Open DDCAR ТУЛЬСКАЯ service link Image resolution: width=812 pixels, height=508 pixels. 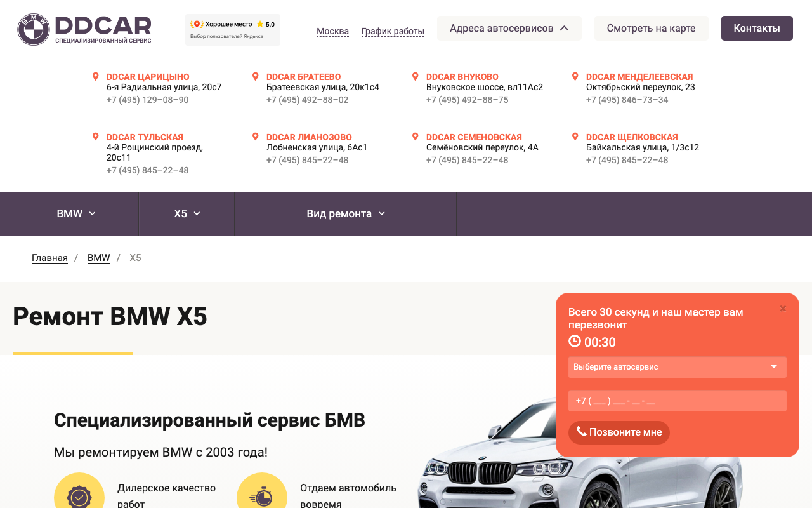point(145,137)
